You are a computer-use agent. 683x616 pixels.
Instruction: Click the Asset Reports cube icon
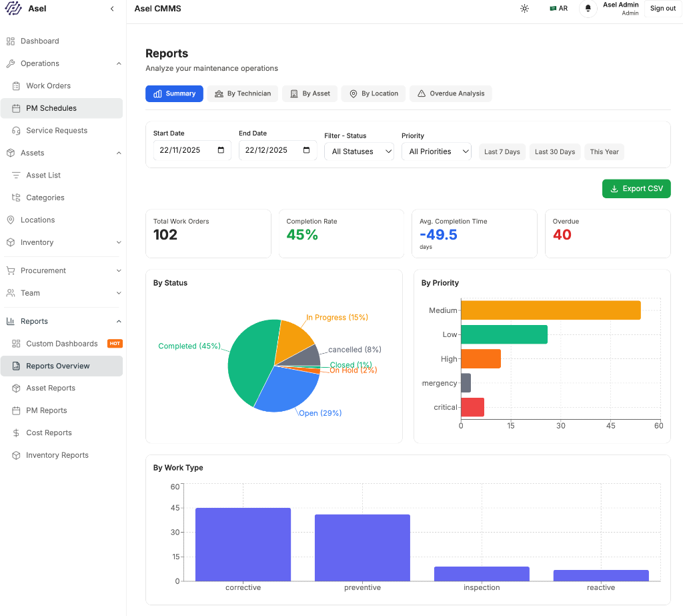click(x=16, y=388)
